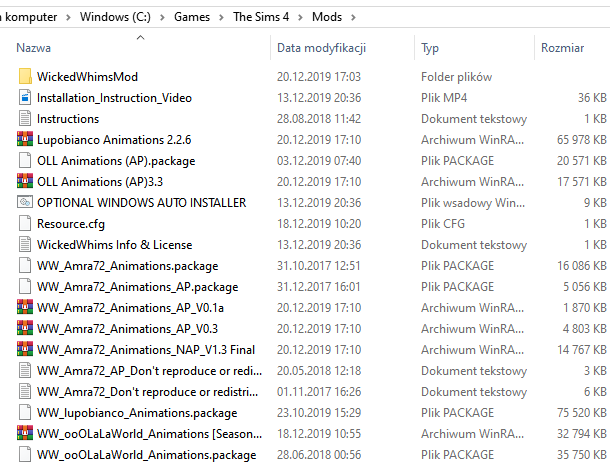Go to Windows (C:) in the address bar
The width and height of the screenshot is (610, 467).
click(115, 17)
